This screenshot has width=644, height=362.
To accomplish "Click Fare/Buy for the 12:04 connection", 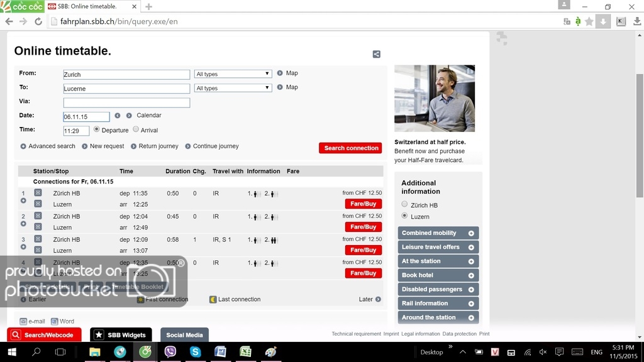I will point(363,226).
